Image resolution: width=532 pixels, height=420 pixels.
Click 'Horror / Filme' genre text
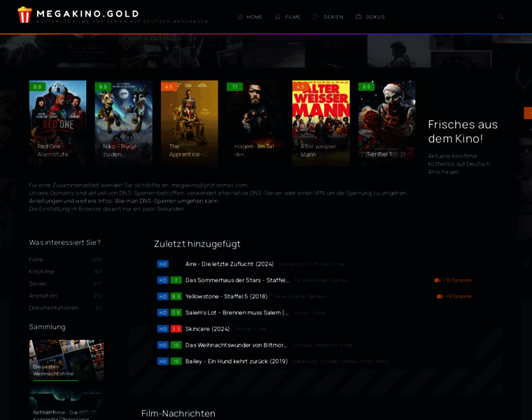click(x=309, y=313)
